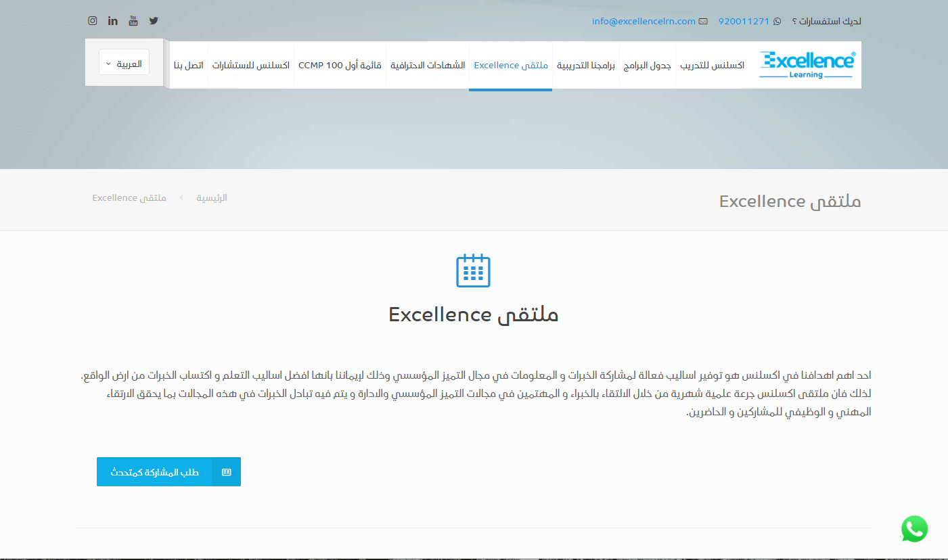Click the form icon on speaker request button
The width and height of the screenshot is (948, 560).
(x=226, y=472)
